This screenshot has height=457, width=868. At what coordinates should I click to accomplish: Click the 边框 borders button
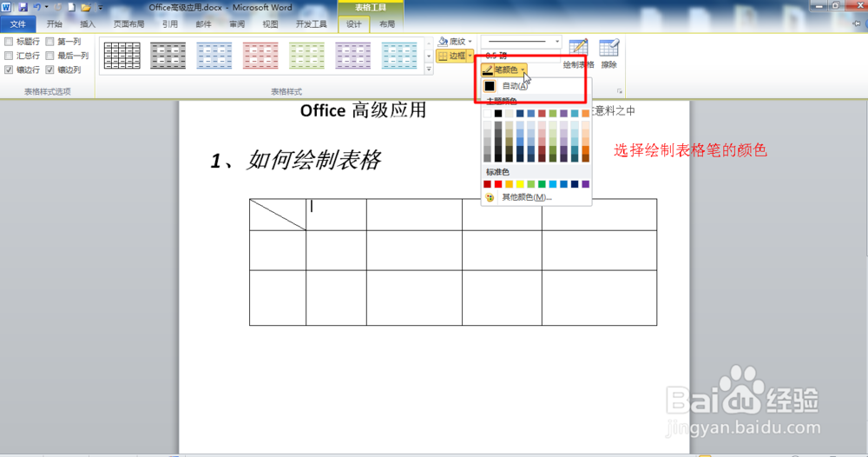coord(451,56)
